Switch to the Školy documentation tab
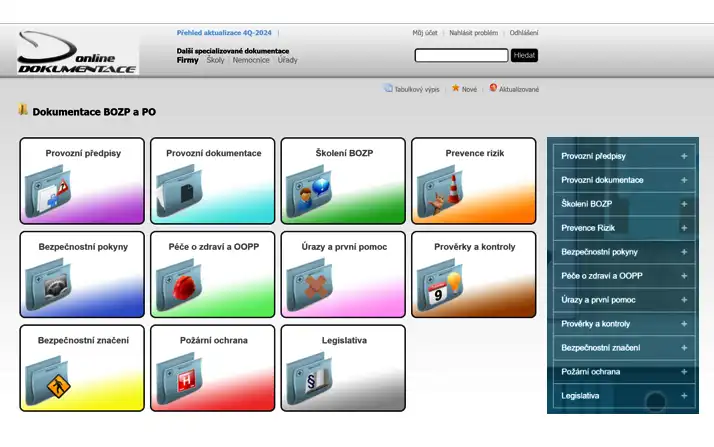 pyautogui.click(x=215, y=60)
